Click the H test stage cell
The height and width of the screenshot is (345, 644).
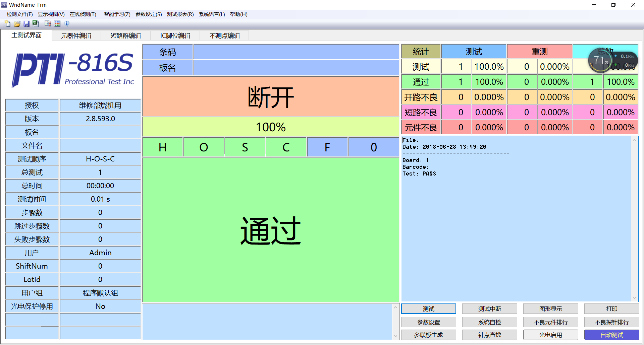[x=163, y=147]
